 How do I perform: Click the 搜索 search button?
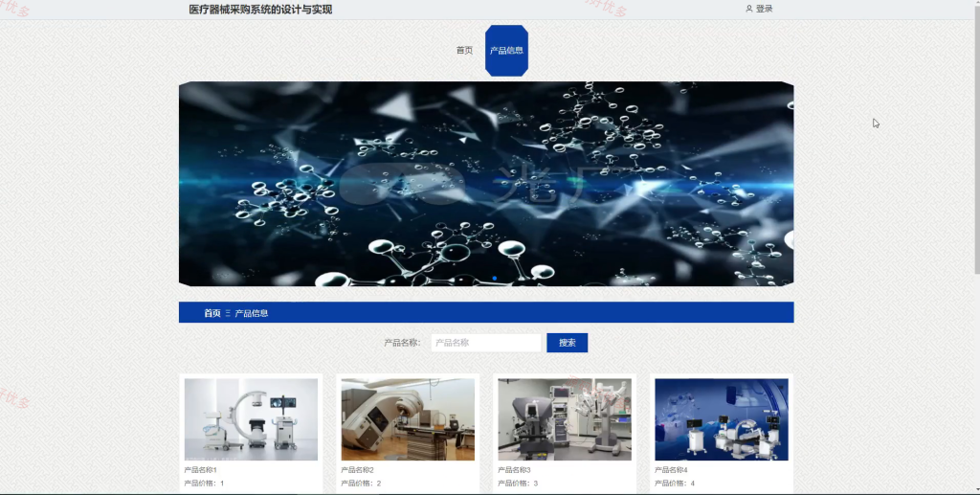click(x=567, y=343)
